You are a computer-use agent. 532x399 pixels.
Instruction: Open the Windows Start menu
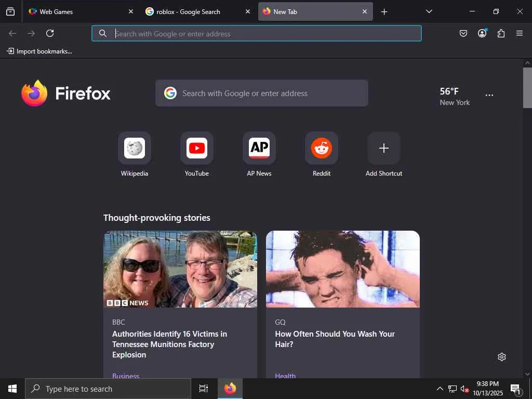click(12, 389)
